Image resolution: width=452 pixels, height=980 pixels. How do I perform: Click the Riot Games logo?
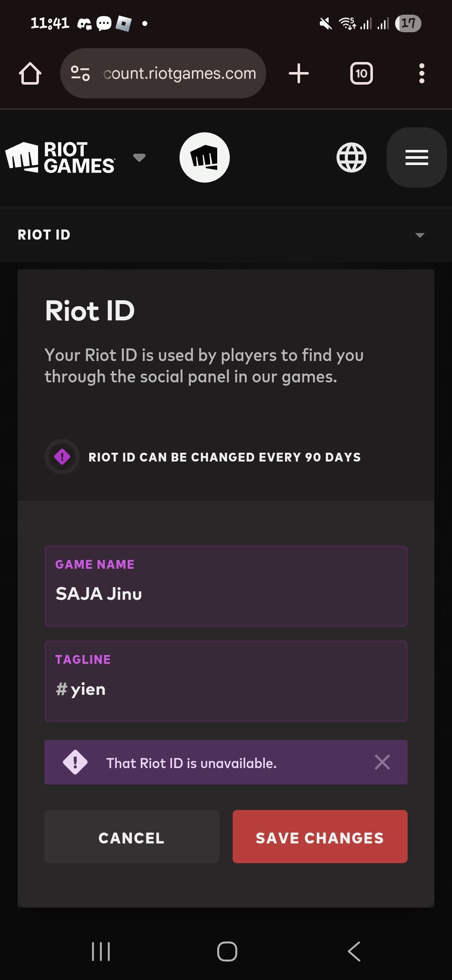tap(60, 157)
